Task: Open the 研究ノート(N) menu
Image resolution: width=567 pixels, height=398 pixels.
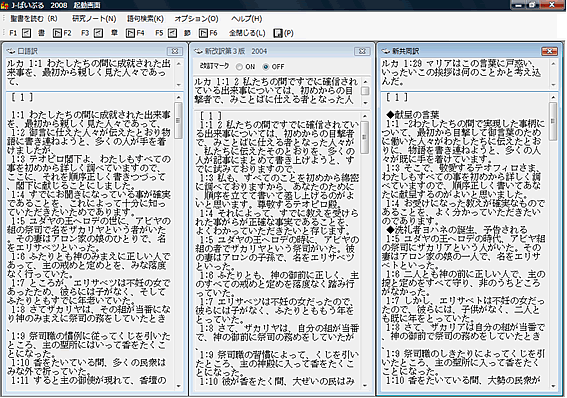Action: pyautogui.click(x=94, y=19)
